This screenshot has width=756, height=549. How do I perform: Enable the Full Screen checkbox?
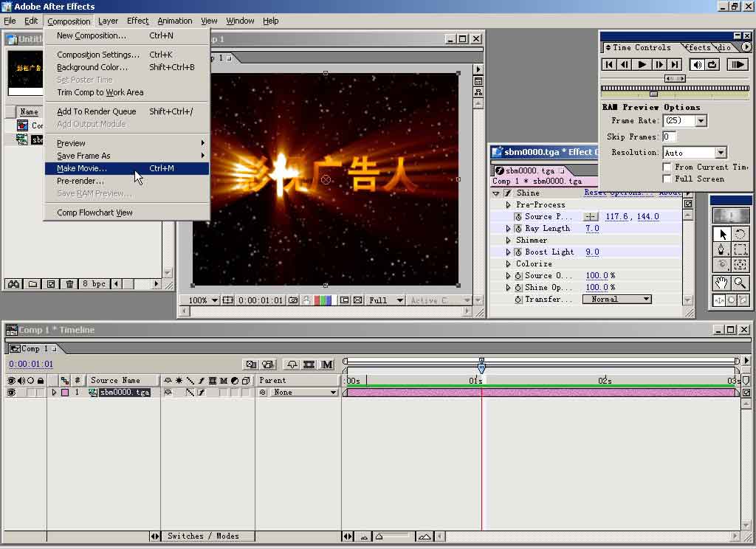coord(667,179)
